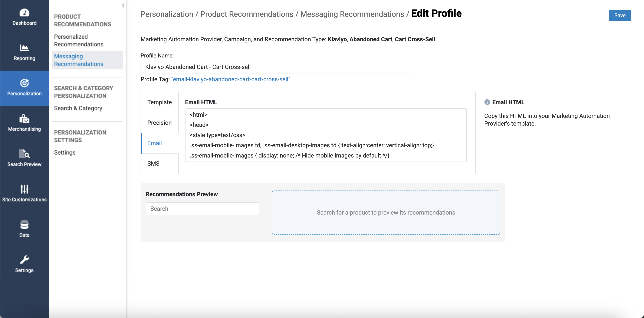This screenshot has width=644, height=318.
Task: Select the Personalization target icon
Action: [24, 83]
